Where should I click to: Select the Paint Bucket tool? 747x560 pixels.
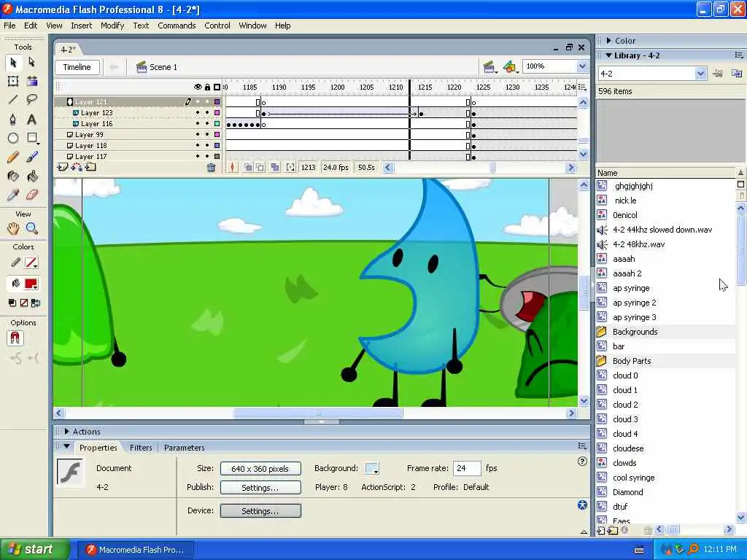tap(31, 176)
